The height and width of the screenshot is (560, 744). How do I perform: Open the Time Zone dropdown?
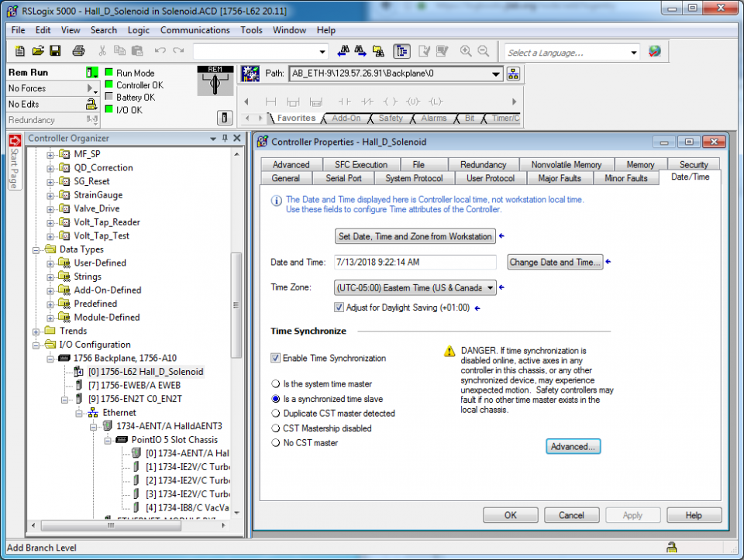[x=490, y=288]
